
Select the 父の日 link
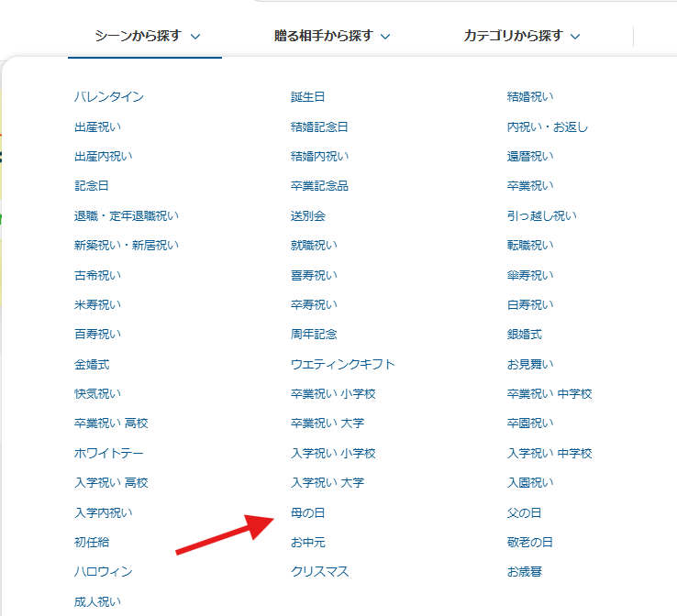(524, 512)
